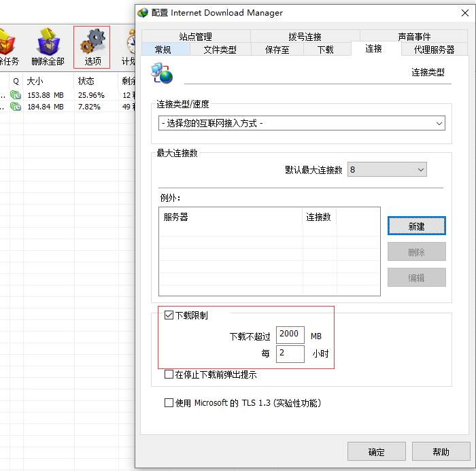This screenshot has width=476, height=471.
Task: Click the 服务器 column header in exceptions list
Action: 231,217
